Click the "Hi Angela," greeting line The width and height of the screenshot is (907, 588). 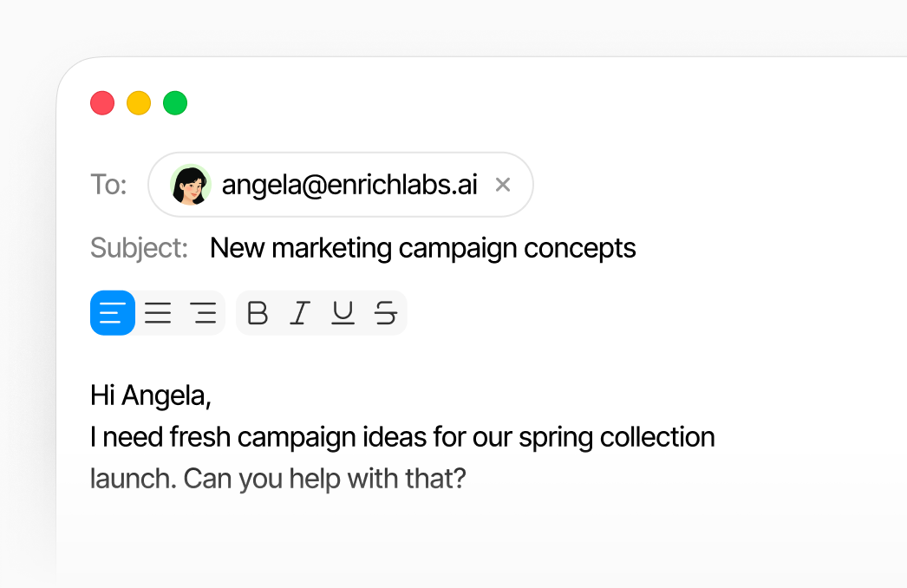151,395
